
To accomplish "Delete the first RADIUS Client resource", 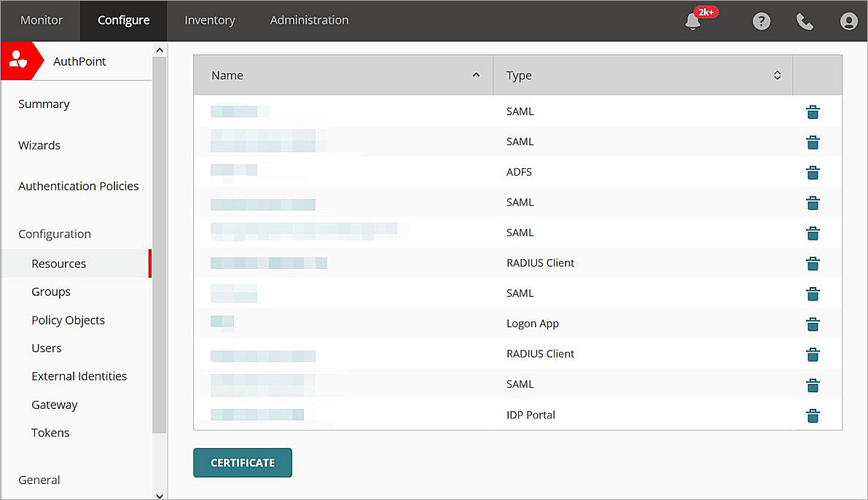I will coord(813,264).
